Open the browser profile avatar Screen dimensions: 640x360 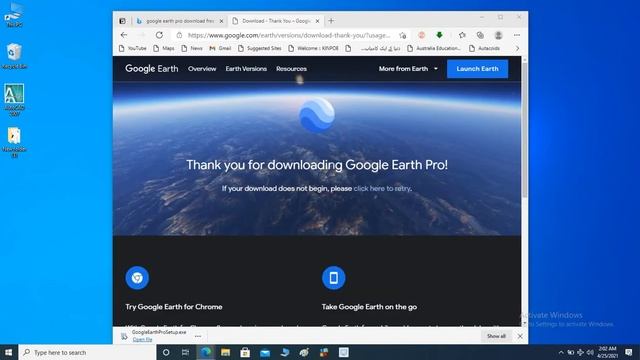tap(498, 36)
